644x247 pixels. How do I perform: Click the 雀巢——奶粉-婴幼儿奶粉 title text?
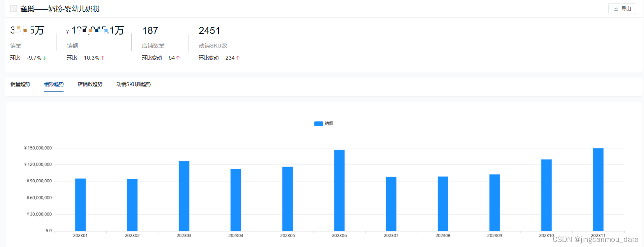pyautogui.click(x=60, y=9)
